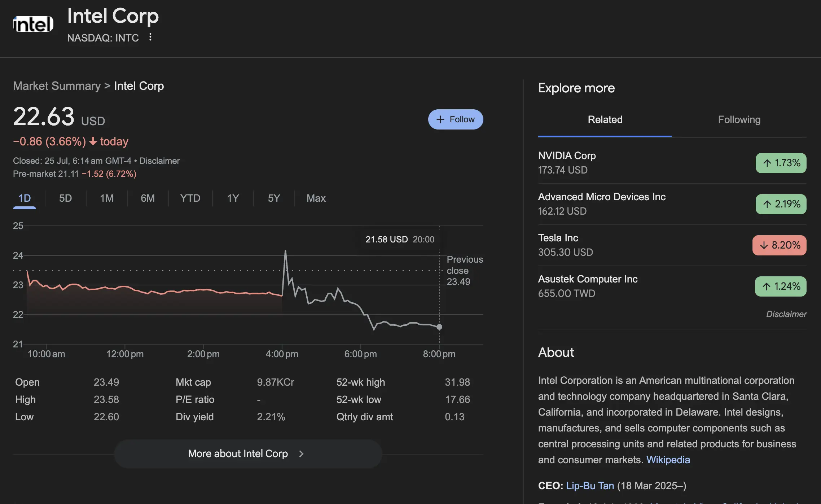Open the three-dot options menu beside NASDAQ: INTC
Screen dimensions: 821x504
click(x=150, y=37)
